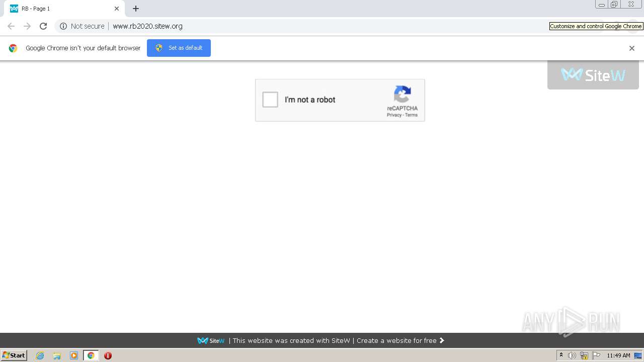Click the This website was created with SiteW text
This screenshot has width=644, height=362.
pos(291,340)
